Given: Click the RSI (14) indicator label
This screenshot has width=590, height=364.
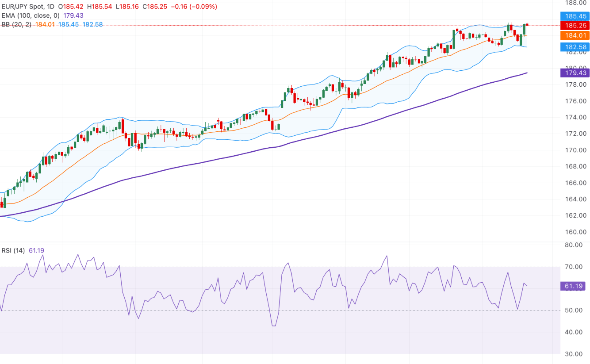Looking at the screenshot, I should point(13,250).
